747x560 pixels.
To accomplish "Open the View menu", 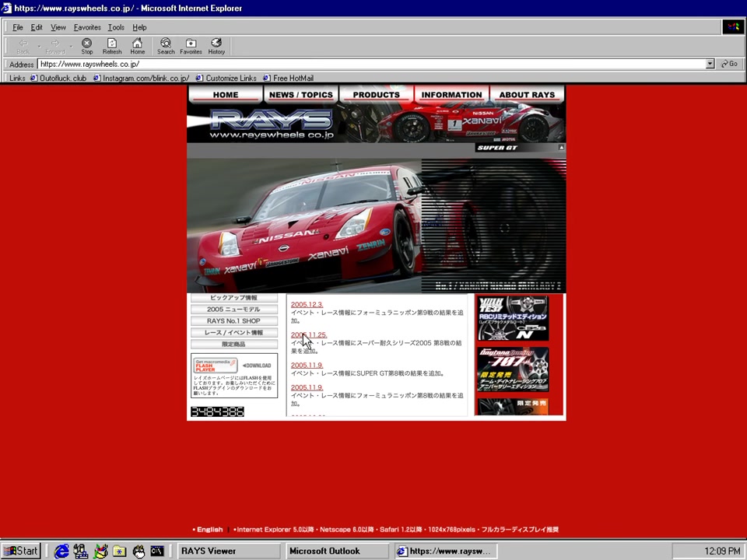I will 58,27.
